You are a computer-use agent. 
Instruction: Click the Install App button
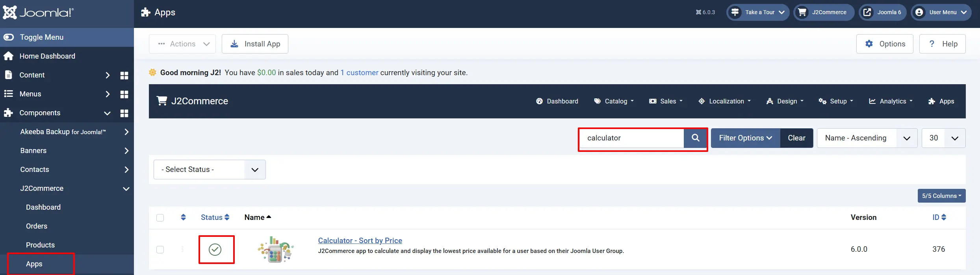point(255,44)
